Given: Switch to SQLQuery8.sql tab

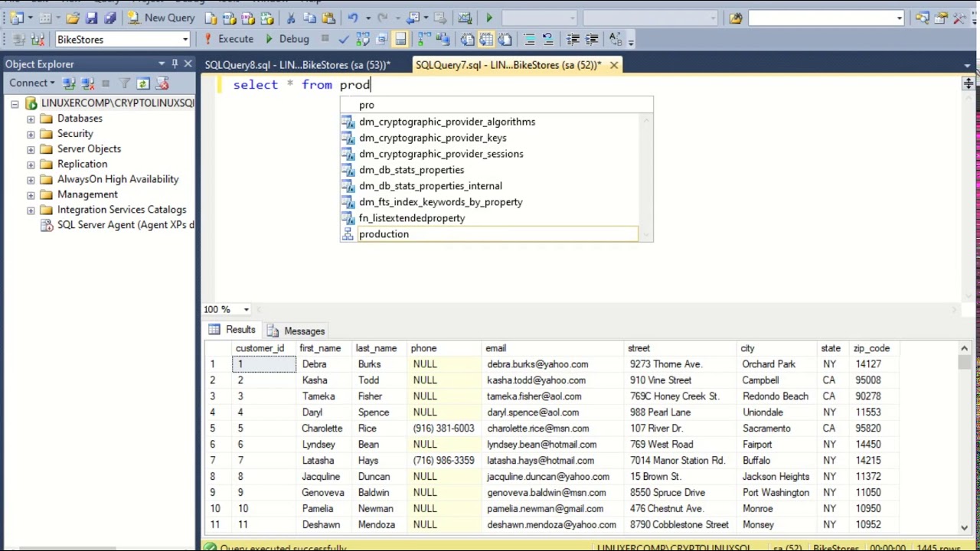Looking at the screenshot, I should pyautogui.click(x=297, y=65).
